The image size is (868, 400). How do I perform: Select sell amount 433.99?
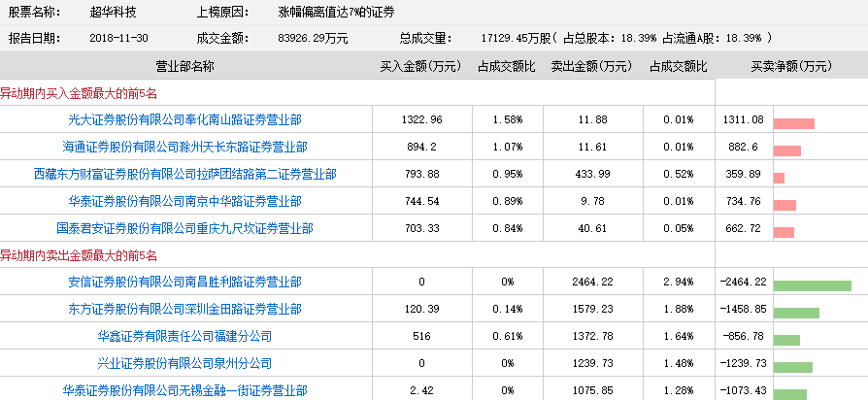[593, 175]
